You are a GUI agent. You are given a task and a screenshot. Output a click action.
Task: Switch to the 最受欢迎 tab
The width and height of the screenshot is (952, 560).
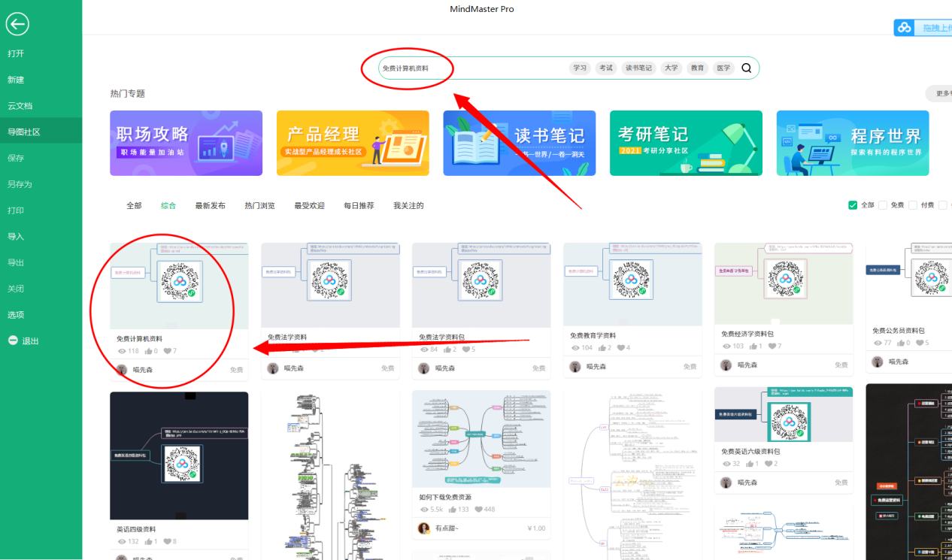click(309, 205)
